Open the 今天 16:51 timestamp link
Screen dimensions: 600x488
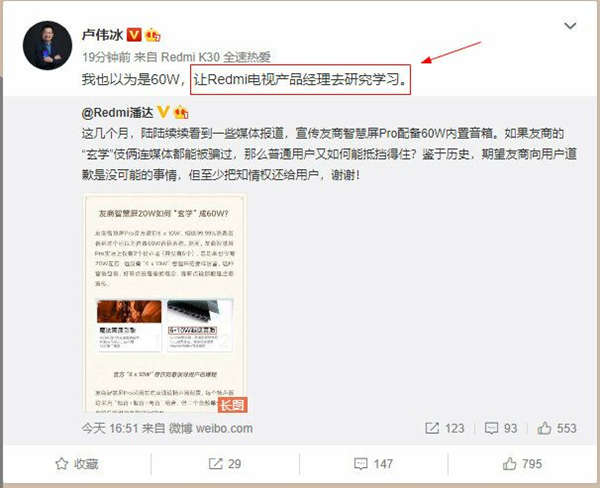110,428
